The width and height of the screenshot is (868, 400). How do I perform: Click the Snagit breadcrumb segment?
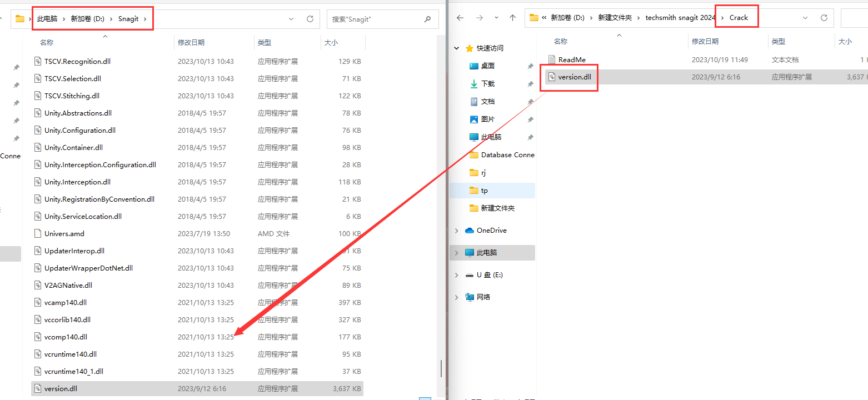tap(128, 19)
